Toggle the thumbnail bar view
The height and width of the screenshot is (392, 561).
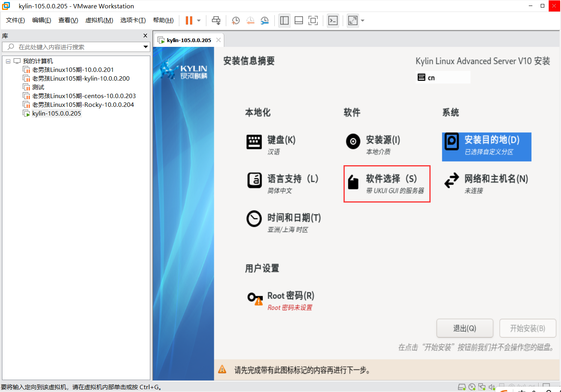coord(299,21)
